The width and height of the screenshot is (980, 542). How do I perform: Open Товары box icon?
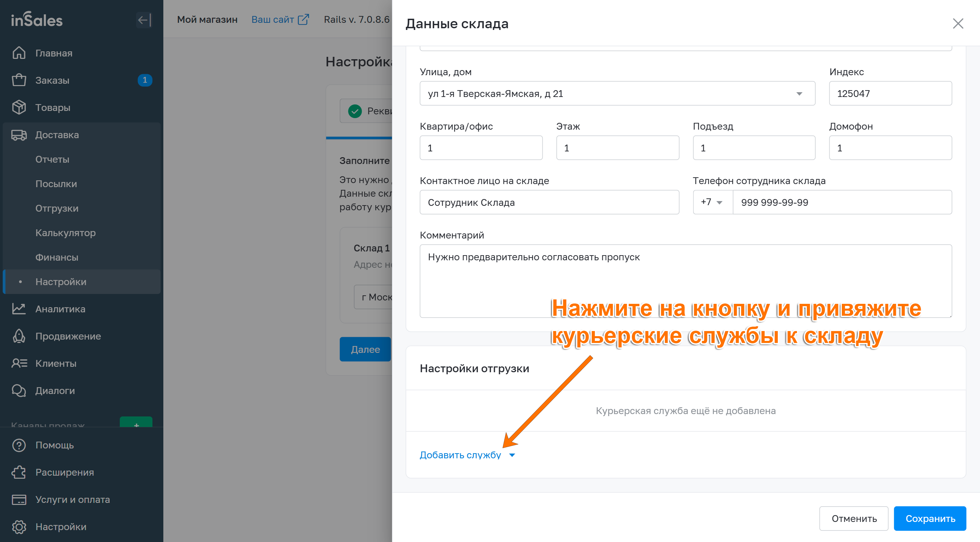(19, 108)
